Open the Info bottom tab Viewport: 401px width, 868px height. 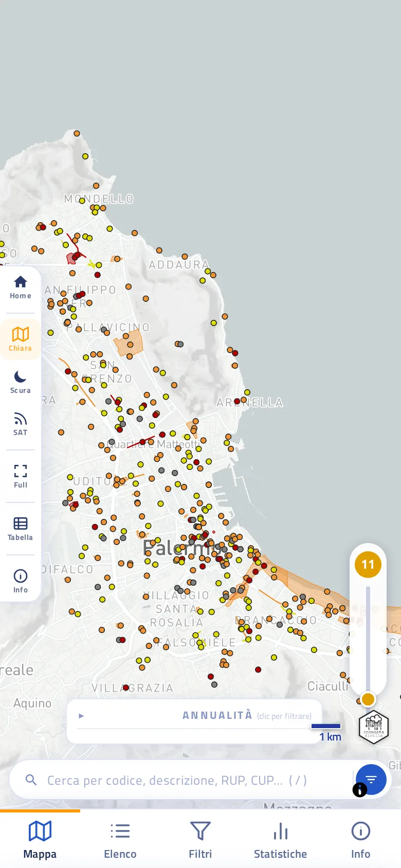(x=361, y=839)
